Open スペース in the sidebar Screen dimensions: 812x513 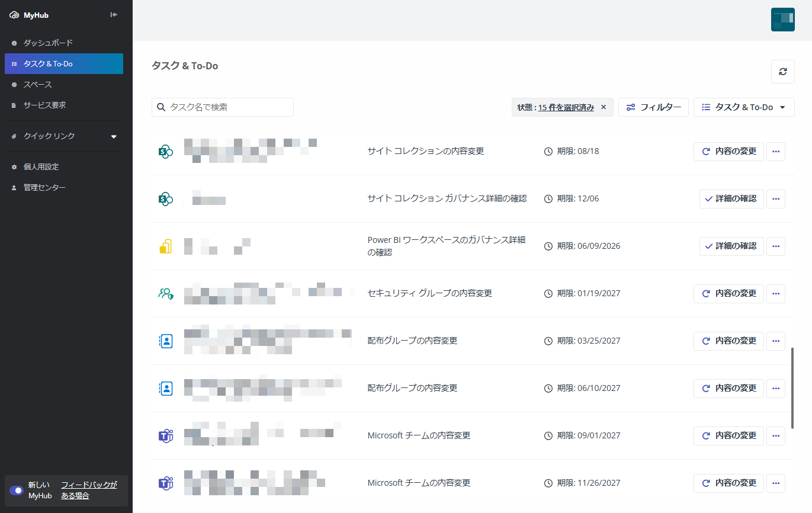click(x=64, y=85)
